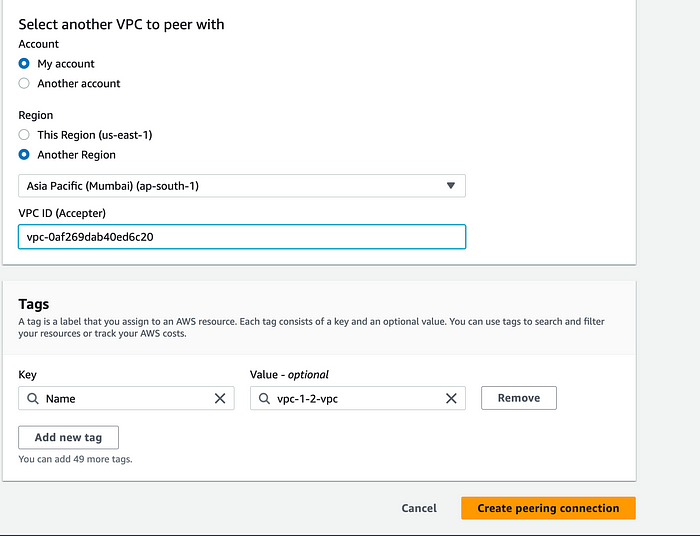Open the Asia Pacific (Mumbai) region dropdown
This screenshot has height=536, width=700.
tap(242, 186)
